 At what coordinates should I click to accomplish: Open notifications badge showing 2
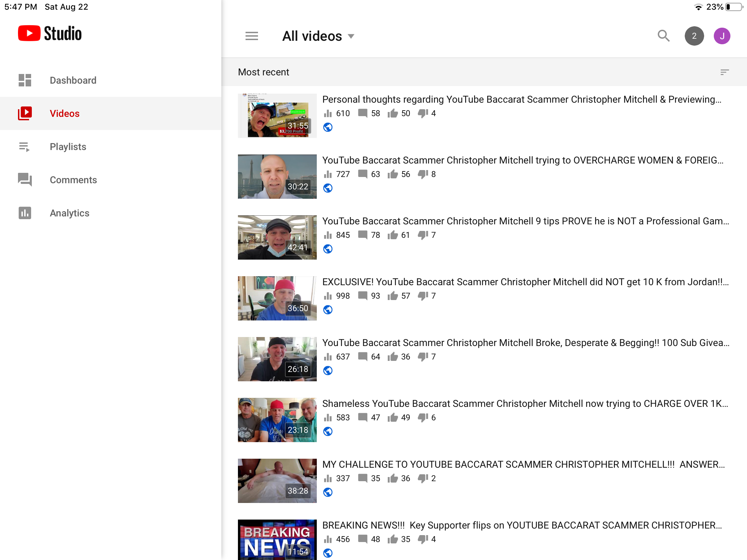tap(694, 36)
